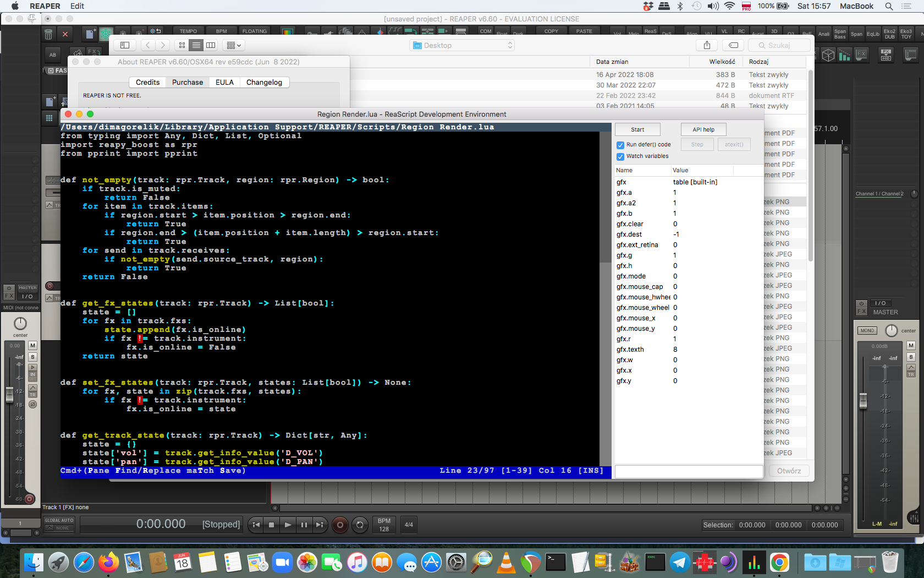Toggle the 'Run defer() code' checkbox

pos(620,145)
